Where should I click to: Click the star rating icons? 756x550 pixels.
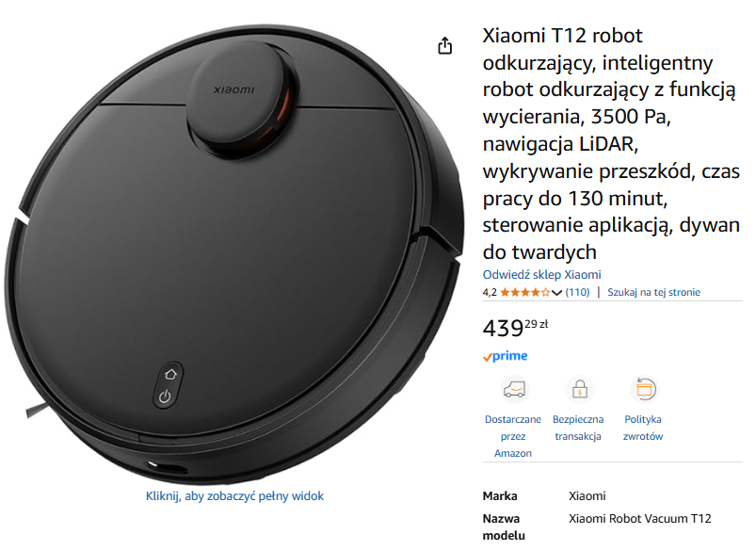pos(524,292)
